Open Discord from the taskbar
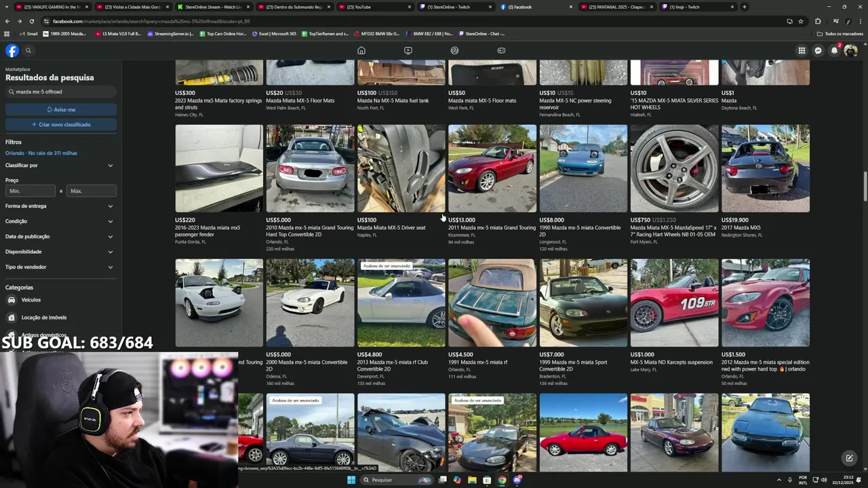Image resolution: width=868 pixels, height=488 pixels. point(517,480)
